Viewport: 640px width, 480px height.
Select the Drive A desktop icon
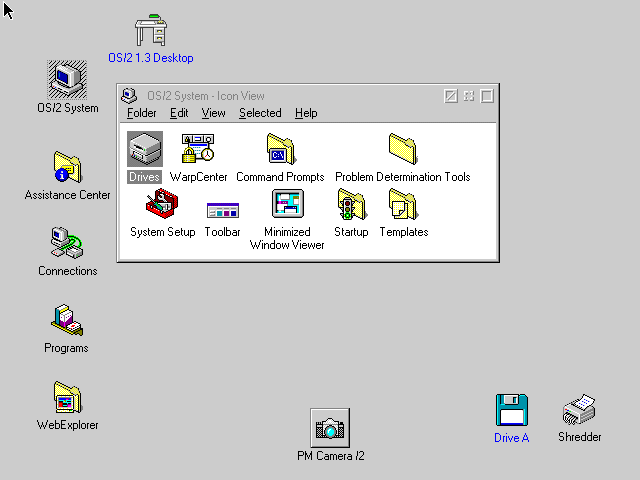(511, 411)
